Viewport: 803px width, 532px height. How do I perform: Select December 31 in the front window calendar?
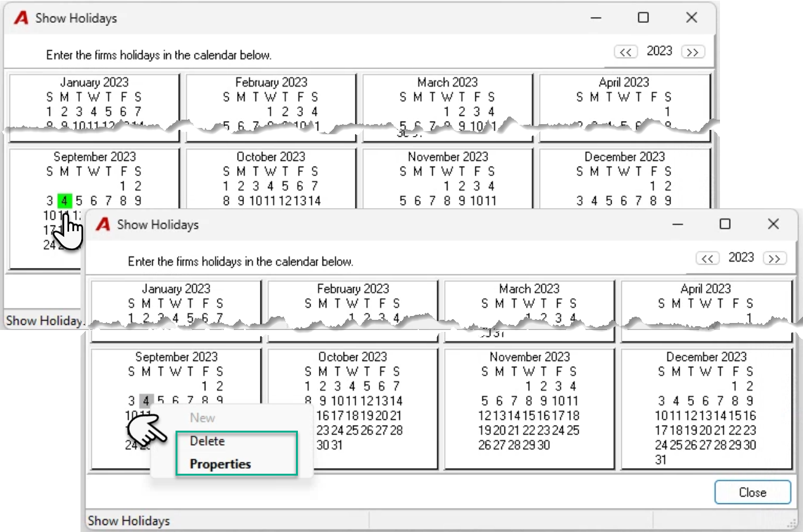pyautogui.click(x=661, y=459)
